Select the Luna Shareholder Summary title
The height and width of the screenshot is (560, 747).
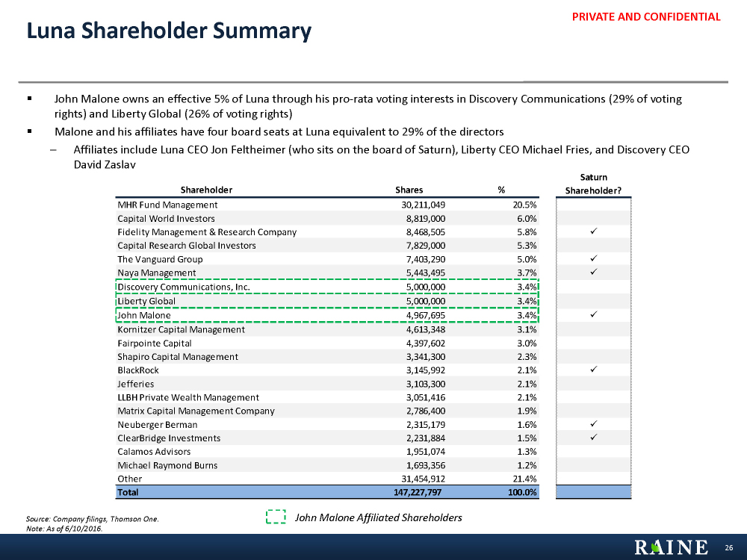click(168, 31)
